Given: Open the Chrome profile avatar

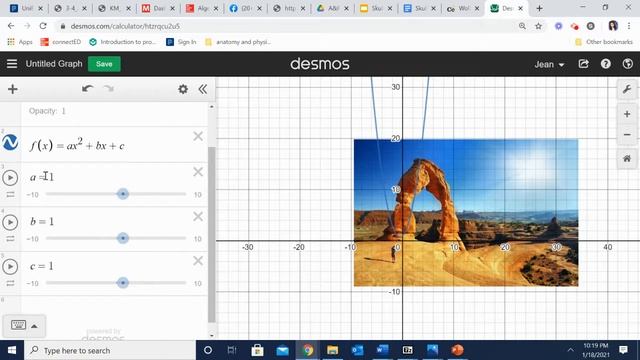Looking at the screenshot, I should [613, 26].
